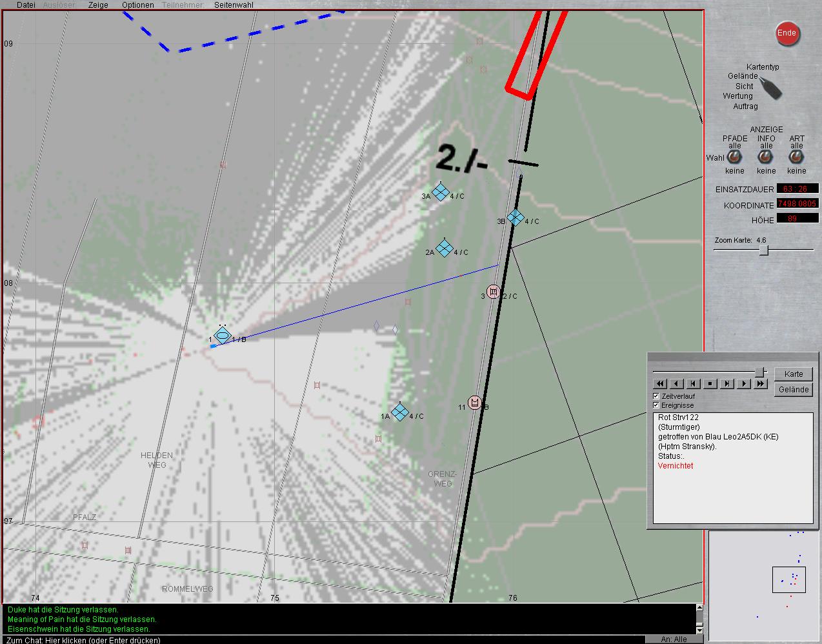Click the blue oval unit 1 icon
The image size is (822, 644).
click(223, 335)
